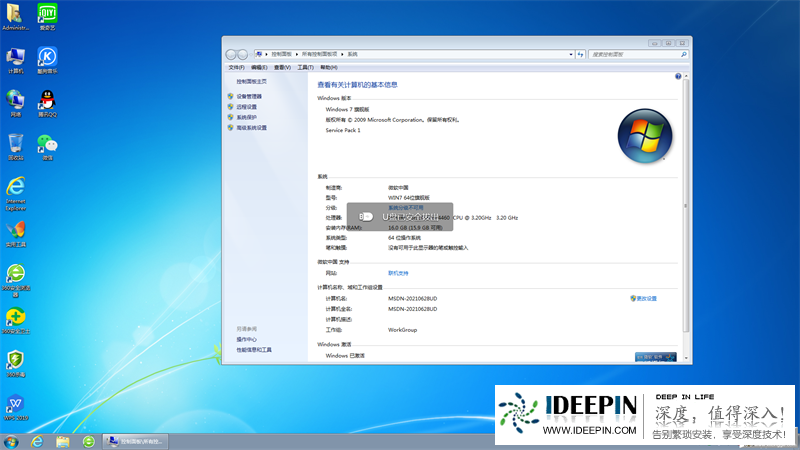800x450 pixels.
Task: Launch Kugou music desktop shortcut
Action: point(47,60)
